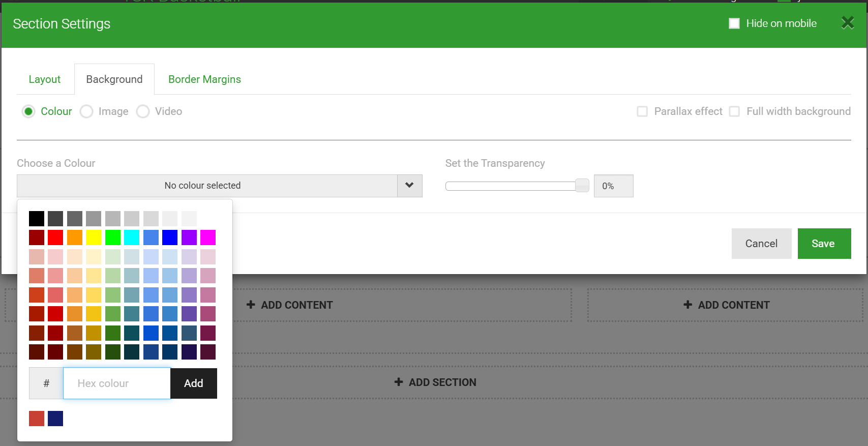Click plus icon of middle ADD CONTENT
The image size is (868, 446).
tap(251, 305)
